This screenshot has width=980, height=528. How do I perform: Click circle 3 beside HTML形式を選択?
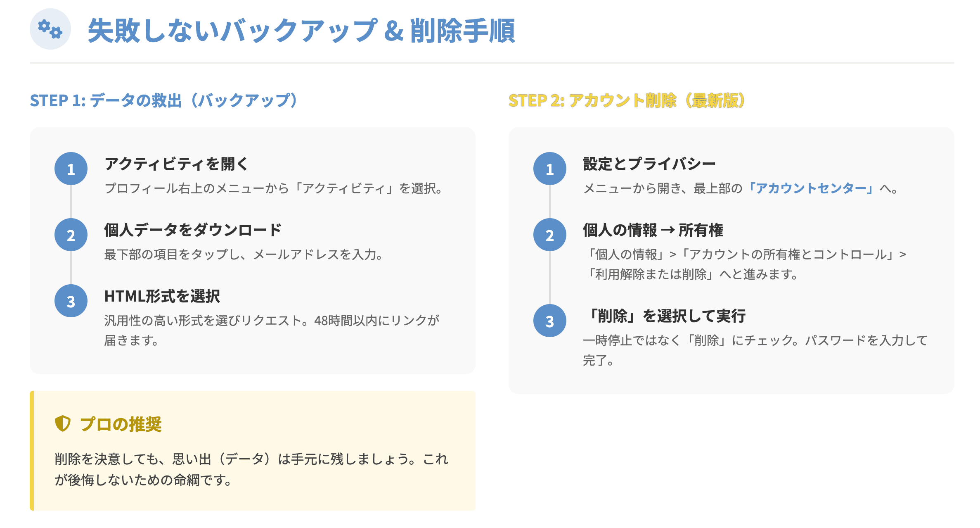71,301
